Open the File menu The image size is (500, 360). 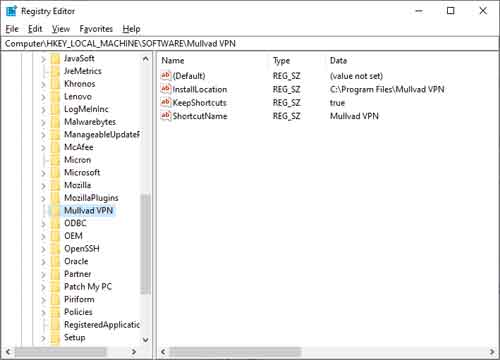[x=12, y=29]
